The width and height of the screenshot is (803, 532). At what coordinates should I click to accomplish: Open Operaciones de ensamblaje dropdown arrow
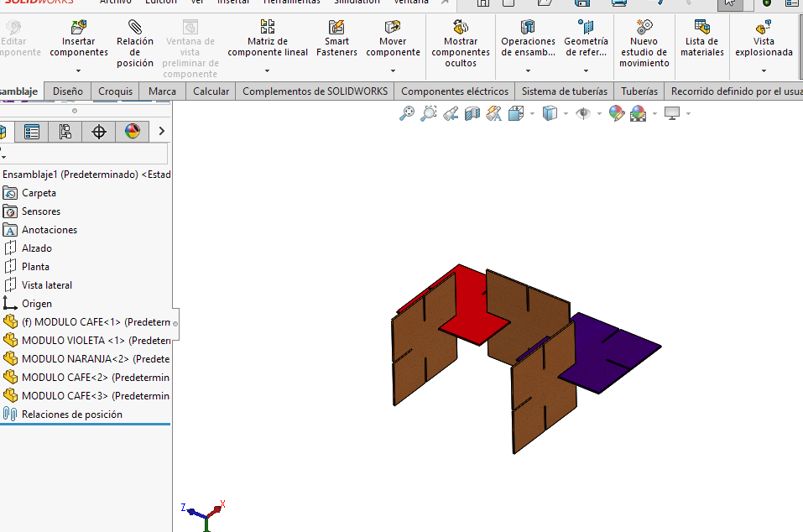528,70
